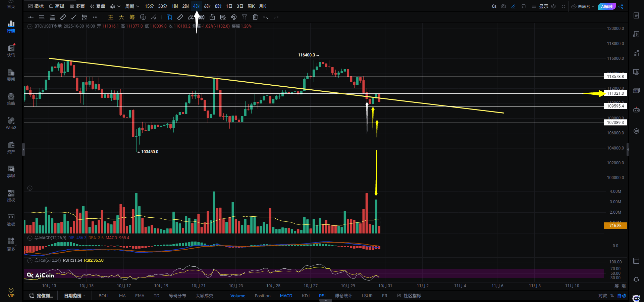Open the Web3 sidebar section
Image resolution: width=644 pixels, height=302 pixels.
(11, 123)
